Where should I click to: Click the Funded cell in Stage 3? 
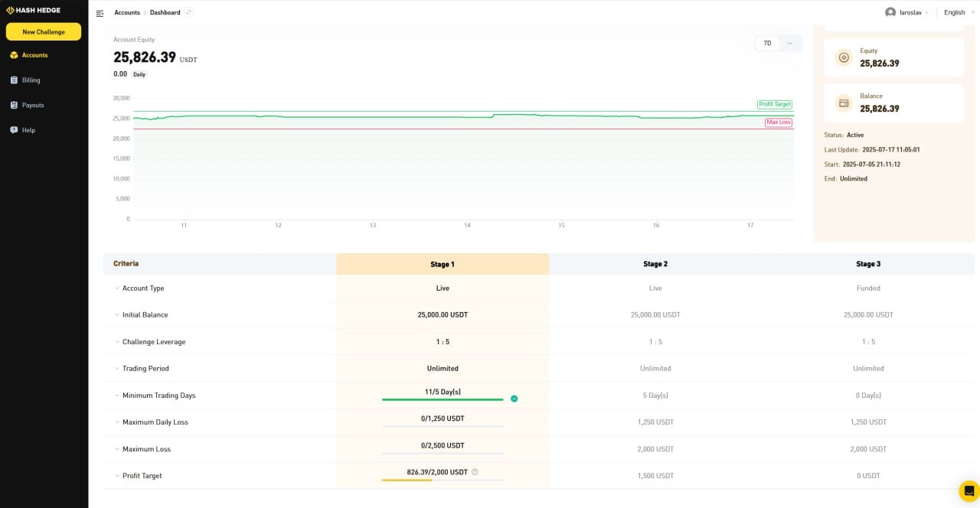(868, 288)
